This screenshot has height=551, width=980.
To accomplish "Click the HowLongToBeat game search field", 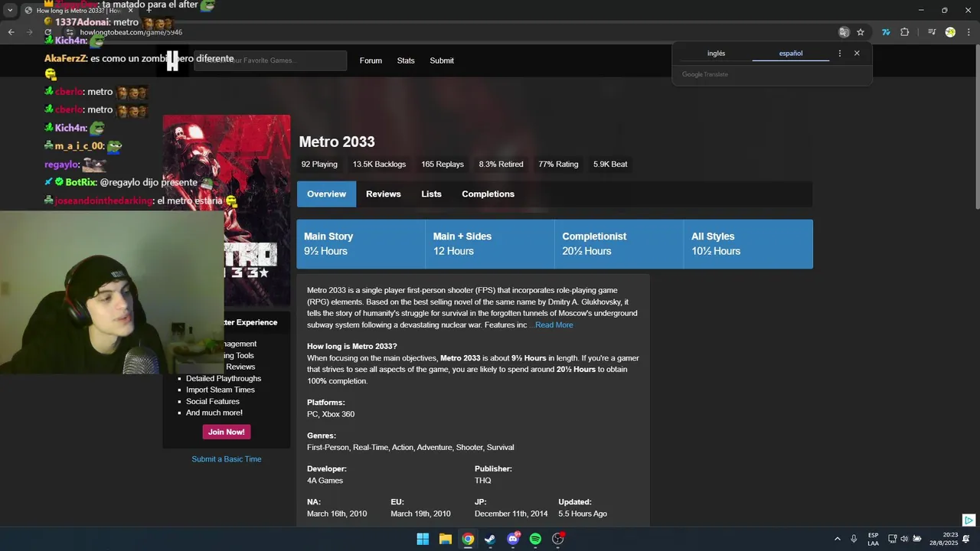I will click(x=269, y=60).
